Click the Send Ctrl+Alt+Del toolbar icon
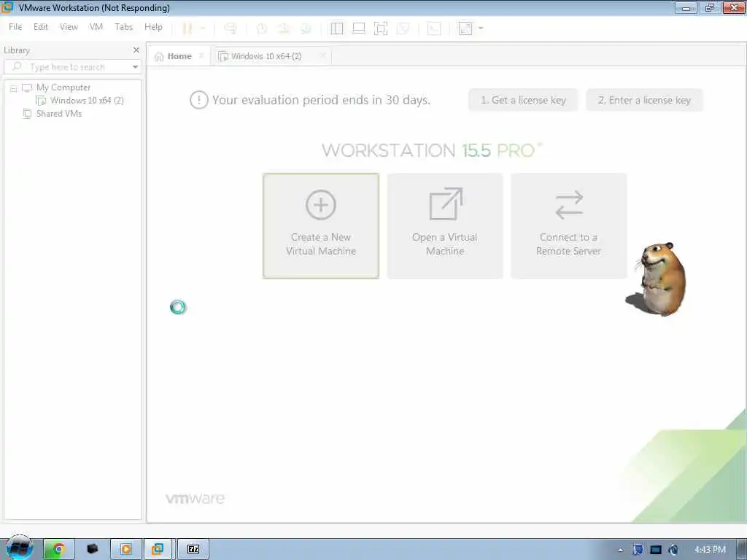747x560 pixels. click(x=231, y=28)
